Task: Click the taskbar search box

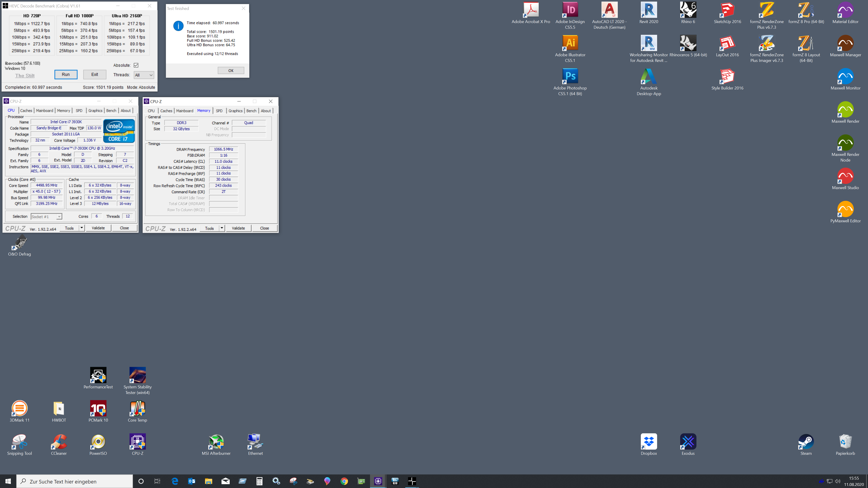Action: [x=74, y=481]
